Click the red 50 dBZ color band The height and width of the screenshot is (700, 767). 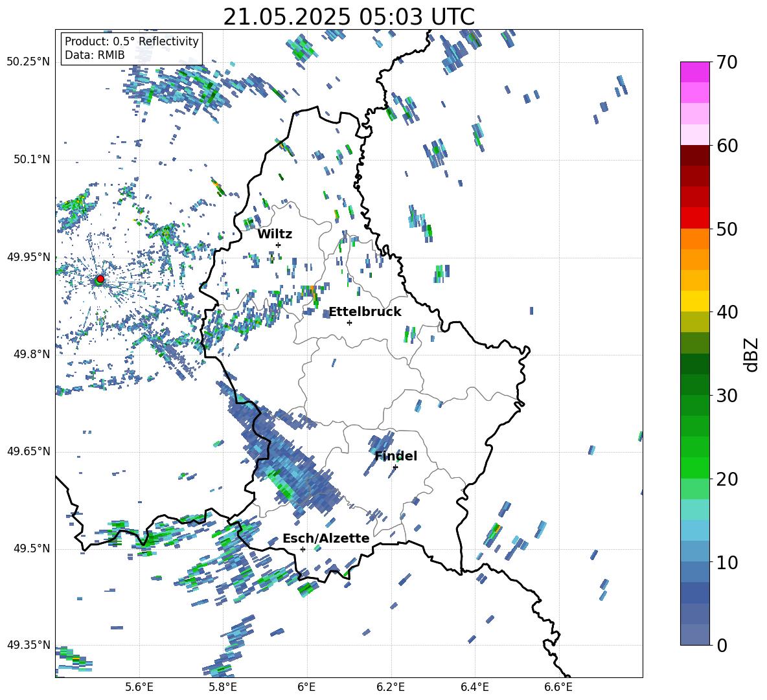point(694,218)
